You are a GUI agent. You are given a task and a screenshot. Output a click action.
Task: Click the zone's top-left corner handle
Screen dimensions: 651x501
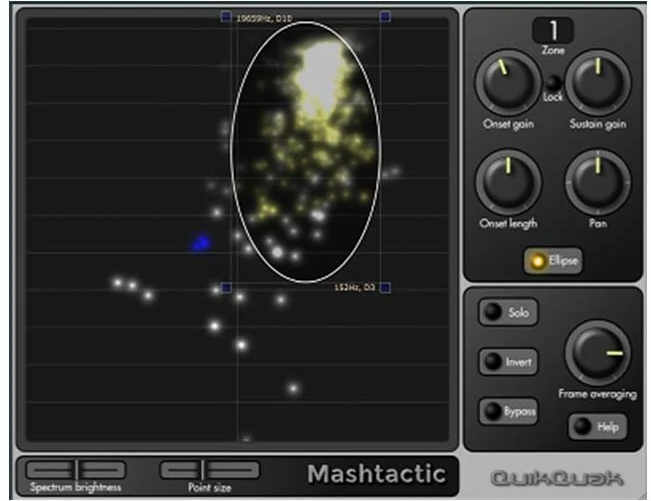pyautogui.click(x=226, y=17)
